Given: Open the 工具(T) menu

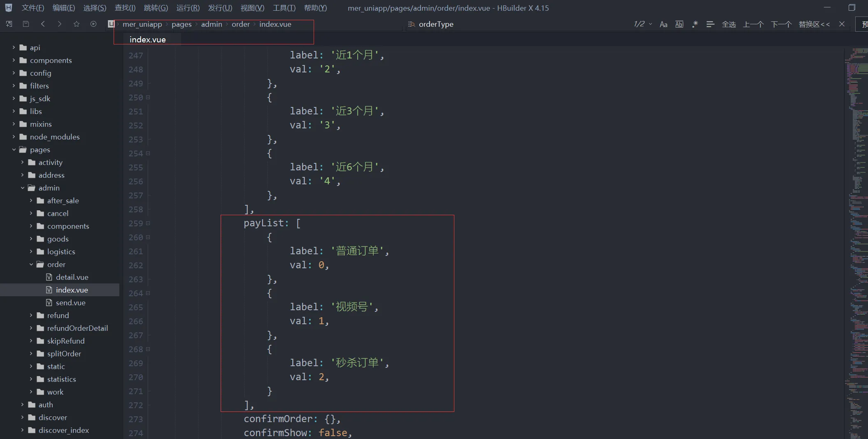Looking at the screenshot, I should pyautogui.click(x=284, y=8).
